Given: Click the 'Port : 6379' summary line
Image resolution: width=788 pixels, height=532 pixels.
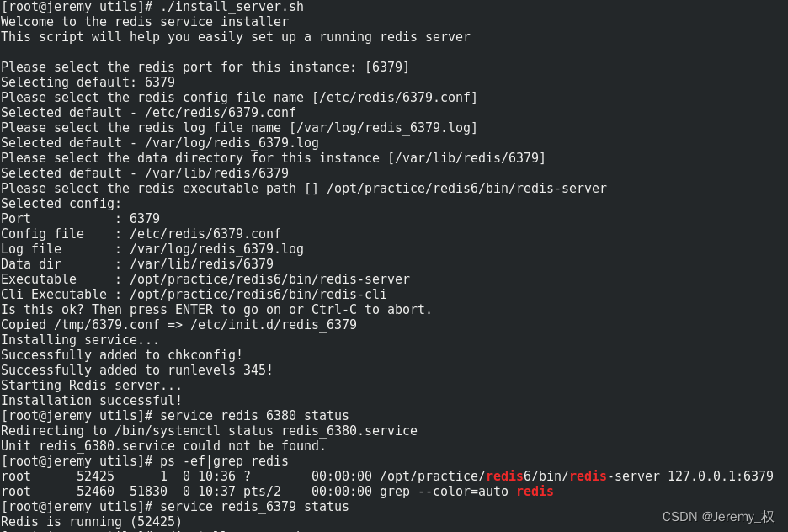Looking at the screenshot, I should 80,219.
